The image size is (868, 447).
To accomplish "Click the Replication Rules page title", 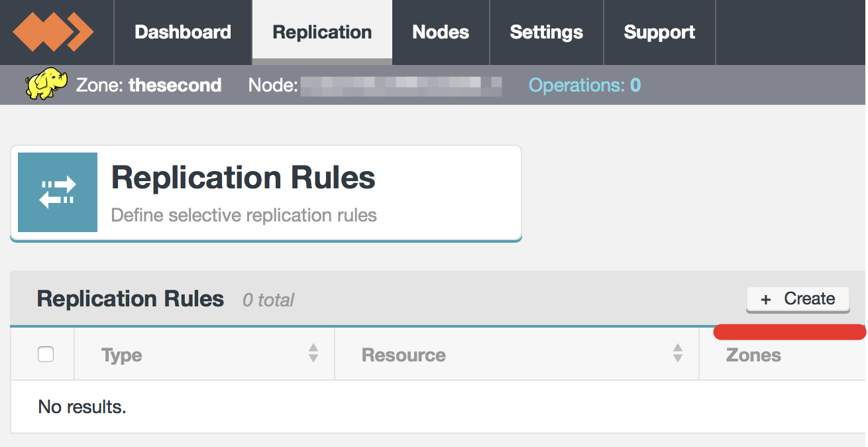I will 243,178.
